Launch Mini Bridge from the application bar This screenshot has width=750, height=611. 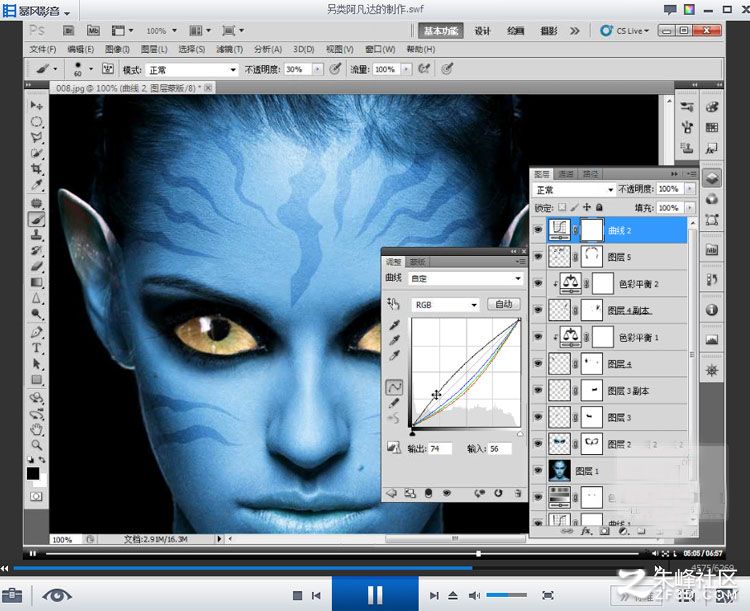coord(93,31)
